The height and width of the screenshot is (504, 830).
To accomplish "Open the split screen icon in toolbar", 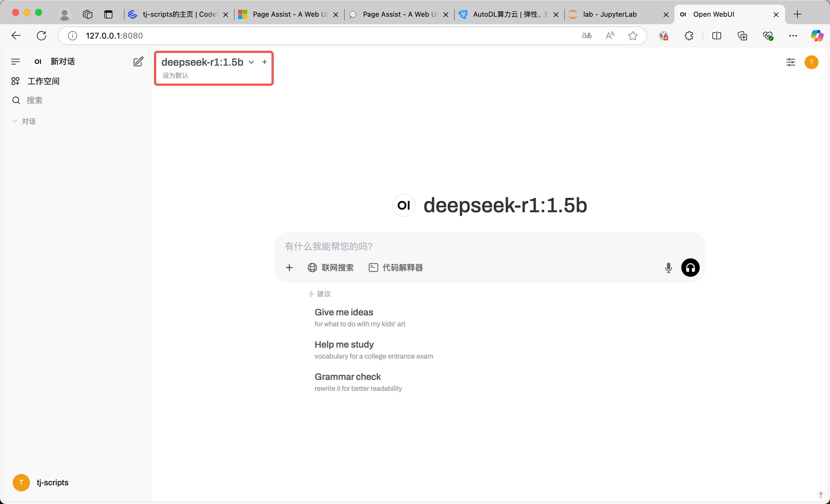I will click(716, 36).
